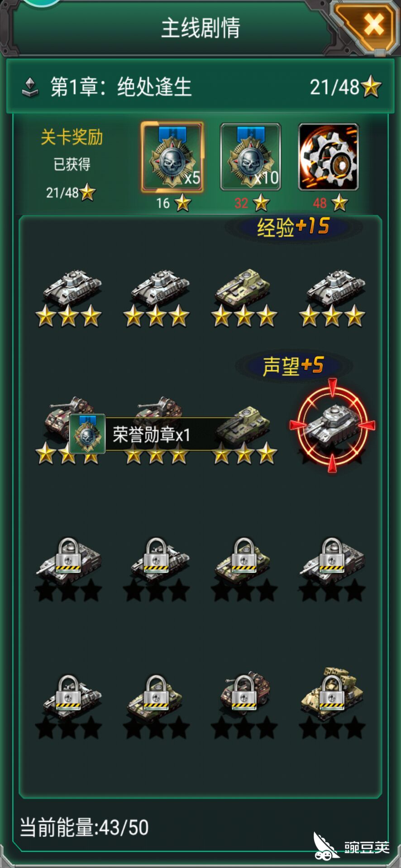The width and height of the screenshot is (401, 868).
Task: Select the last locked tank in the third row
Action: pos(333,569)
